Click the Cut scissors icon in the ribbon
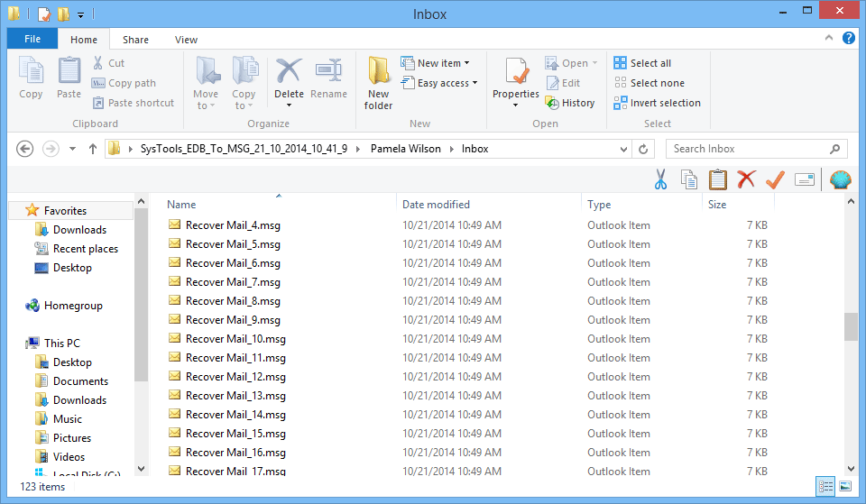This screenshot has width=866, height=504. [97, 63]
